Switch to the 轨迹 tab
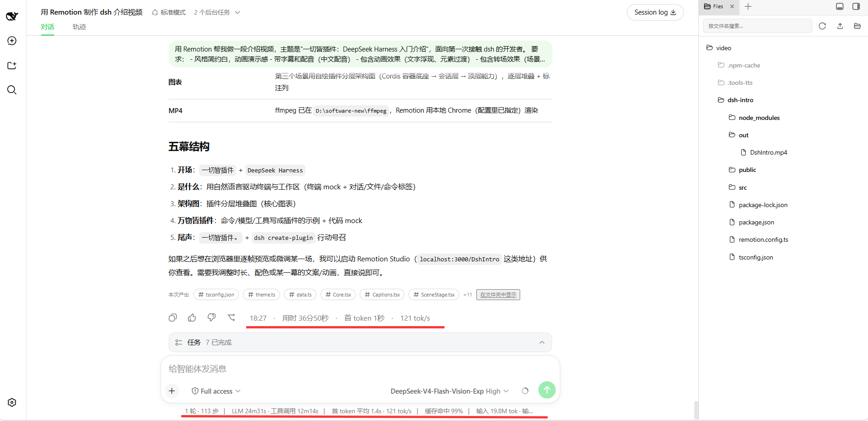Viewport: 868px width, 421px height. click(x=79, y=27)
